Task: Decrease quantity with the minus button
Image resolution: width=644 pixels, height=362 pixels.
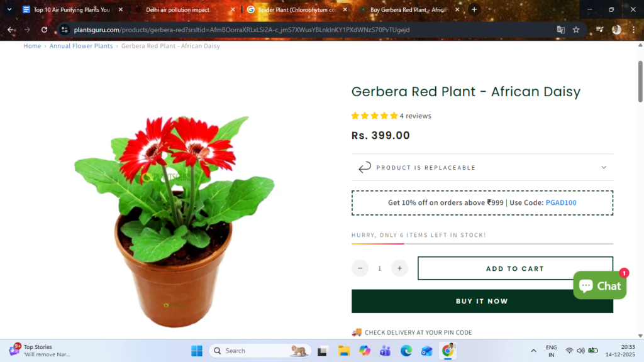Action: click(x=360, y=268)
